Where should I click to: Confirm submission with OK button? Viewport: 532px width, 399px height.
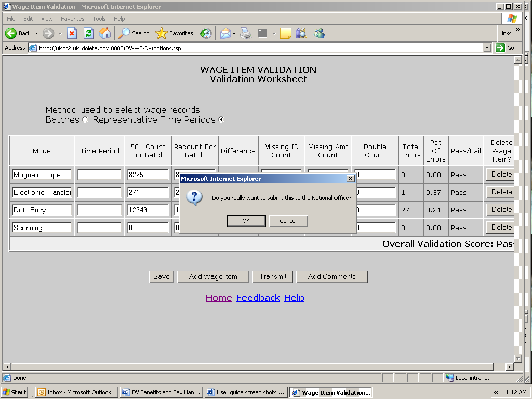(x=246, y=221)
